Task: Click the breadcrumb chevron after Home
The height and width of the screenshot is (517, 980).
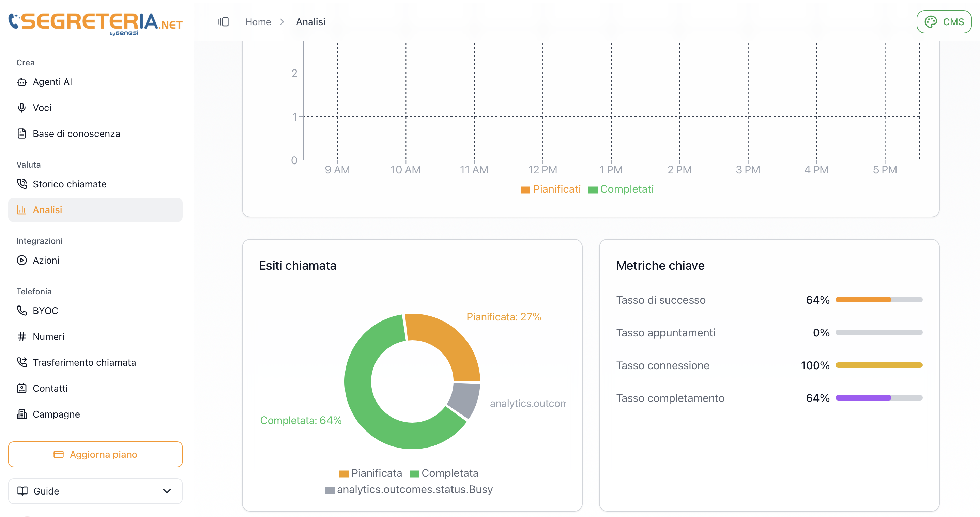Action: click(x=282, y=22)
